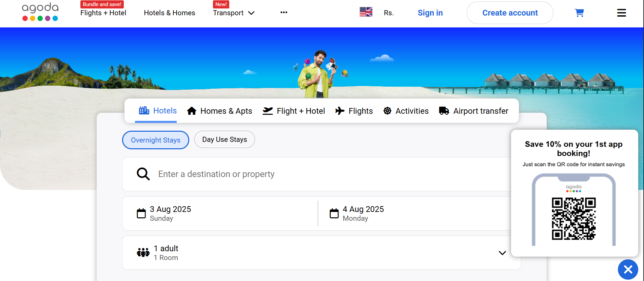The height and width of the screenshot is (281, 644).
Task: Click the Sign in link
Action: tap(430, 13)
